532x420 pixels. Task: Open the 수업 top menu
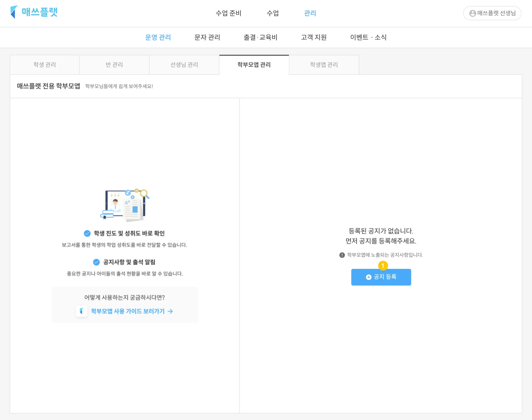(273, 13)
